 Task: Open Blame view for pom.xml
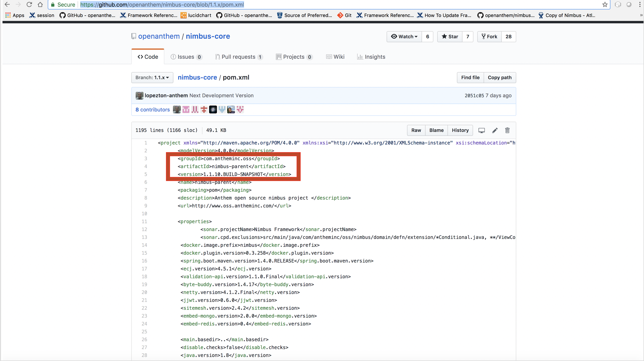[x=437, y=130]
